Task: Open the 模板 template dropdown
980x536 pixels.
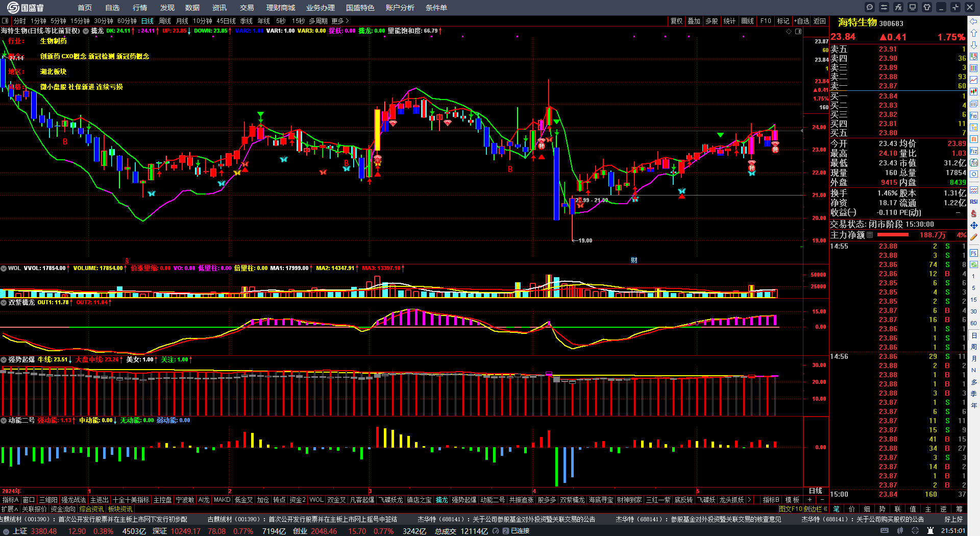Action: coord(792,500)
